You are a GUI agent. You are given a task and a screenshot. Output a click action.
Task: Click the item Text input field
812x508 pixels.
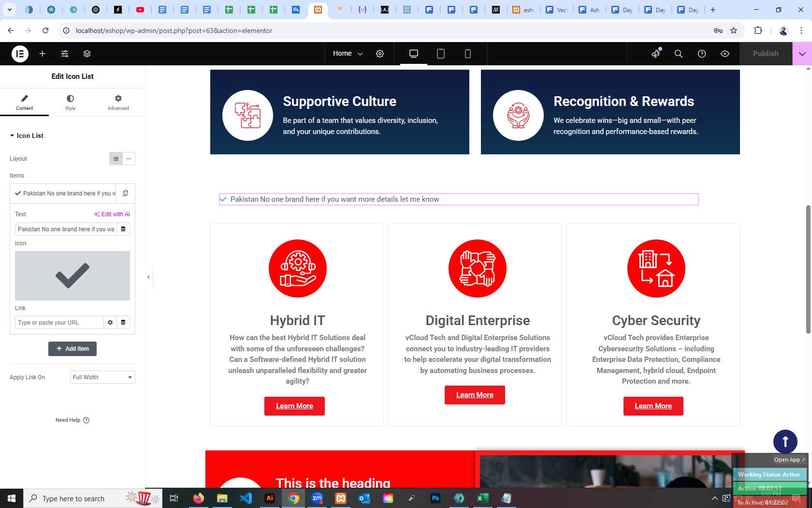(66, 229)
